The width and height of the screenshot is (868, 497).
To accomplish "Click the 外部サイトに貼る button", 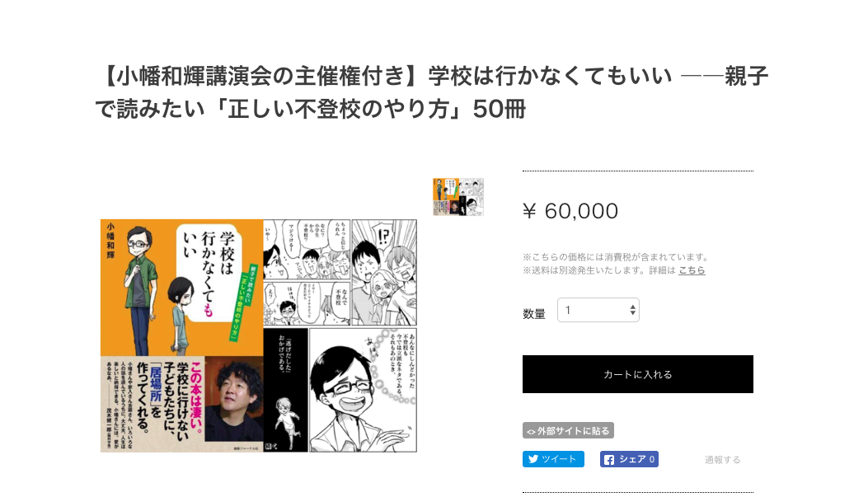I will click(x=568, y=430).
